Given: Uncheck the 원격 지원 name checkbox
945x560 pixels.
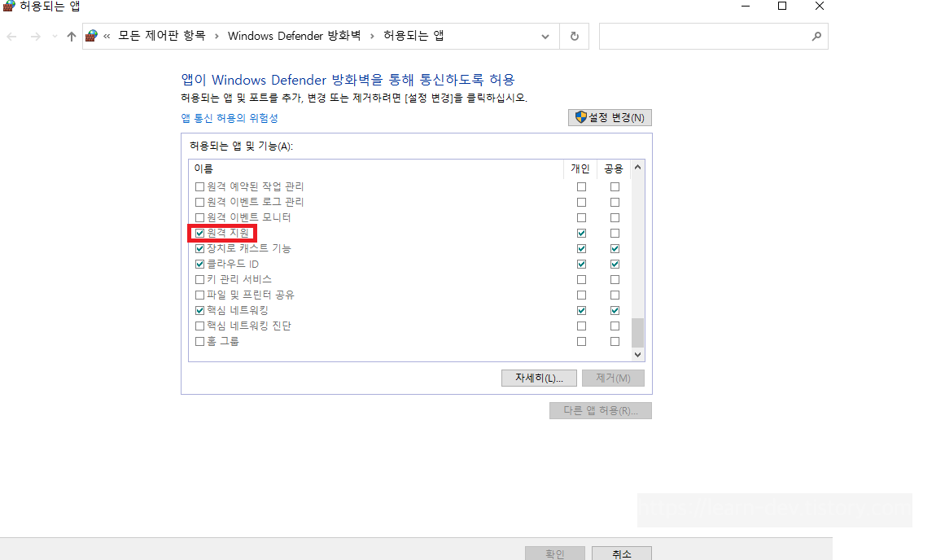Looking at the screenshot, I should [x=199, y=234].
